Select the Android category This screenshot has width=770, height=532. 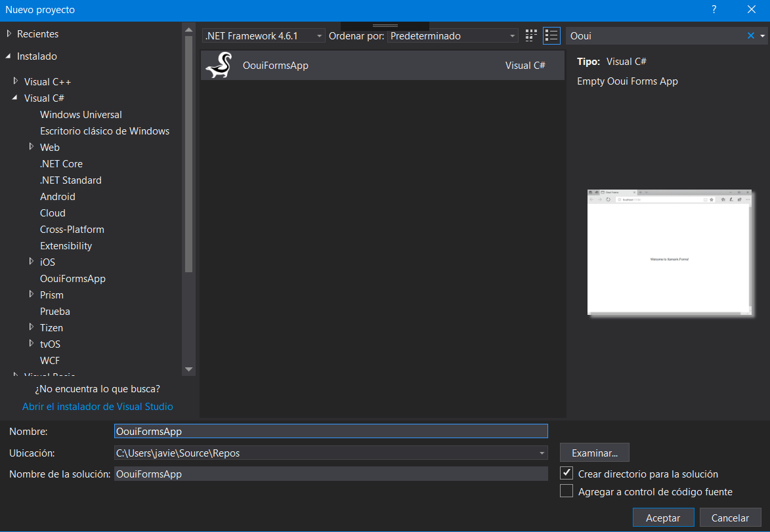click(58, 197)
